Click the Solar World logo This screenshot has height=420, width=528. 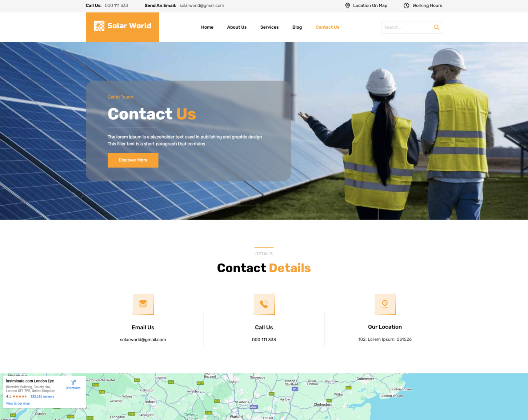pyautogui.click(x=123, y=27)
